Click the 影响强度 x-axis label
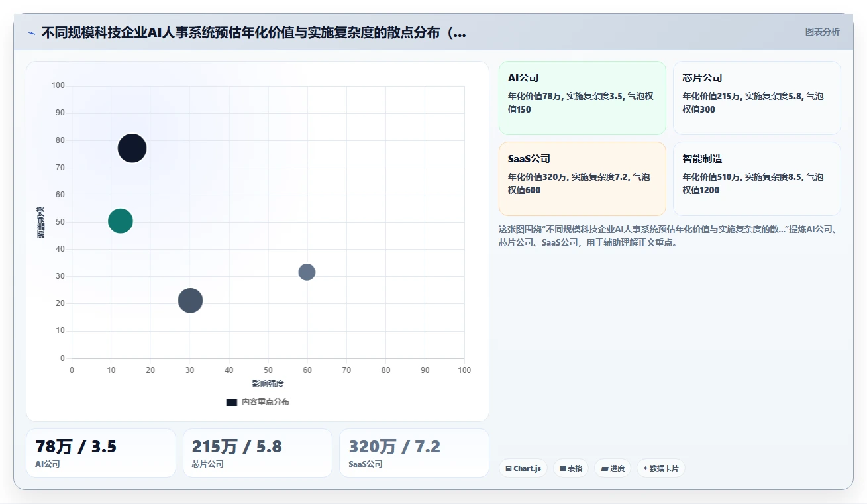The image size is (867, 504). coord(268,384)
